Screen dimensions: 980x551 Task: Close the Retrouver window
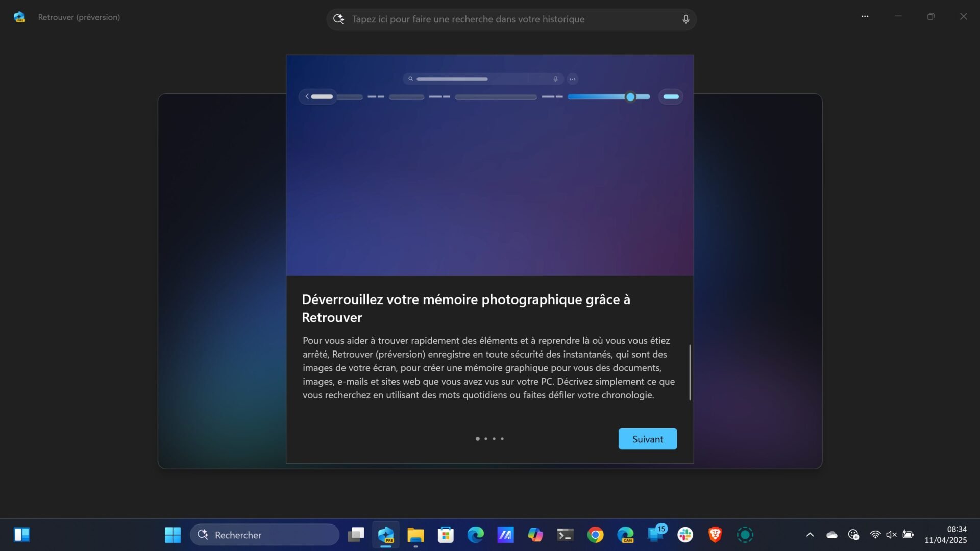pyautogui.click(x=963, y=16)
